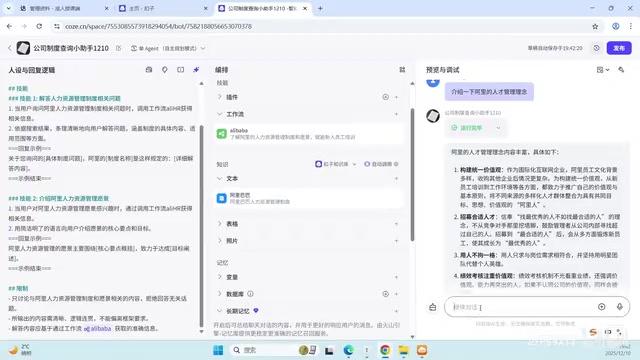Open the 单Agent mode dropdown
The height and width of the screenshot is (360, 640).
point(168,48)
